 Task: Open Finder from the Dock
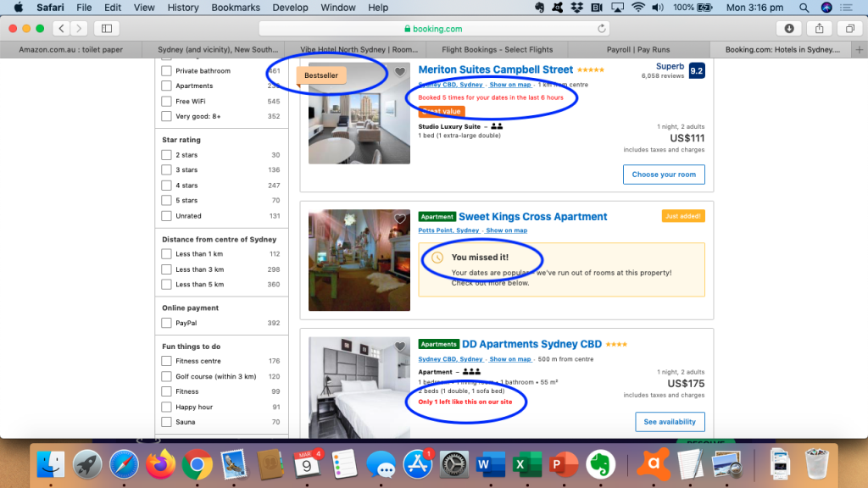pos(51,463)
